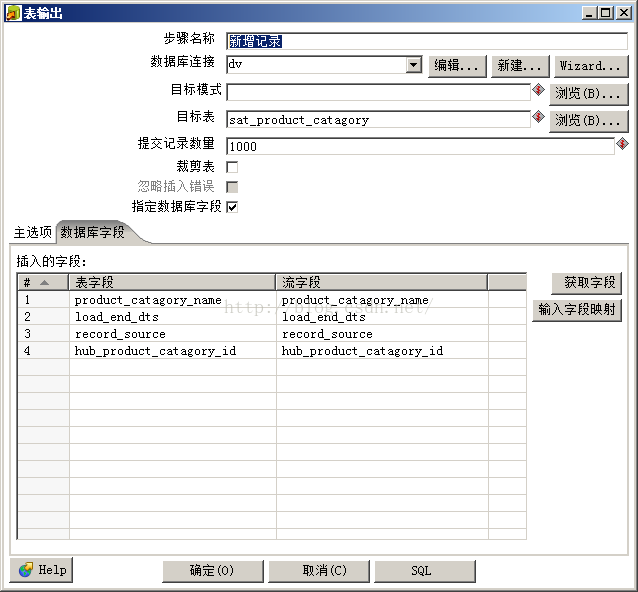The image size is (638, 592).
Task: Click the 新建... button
Action: 520,66
